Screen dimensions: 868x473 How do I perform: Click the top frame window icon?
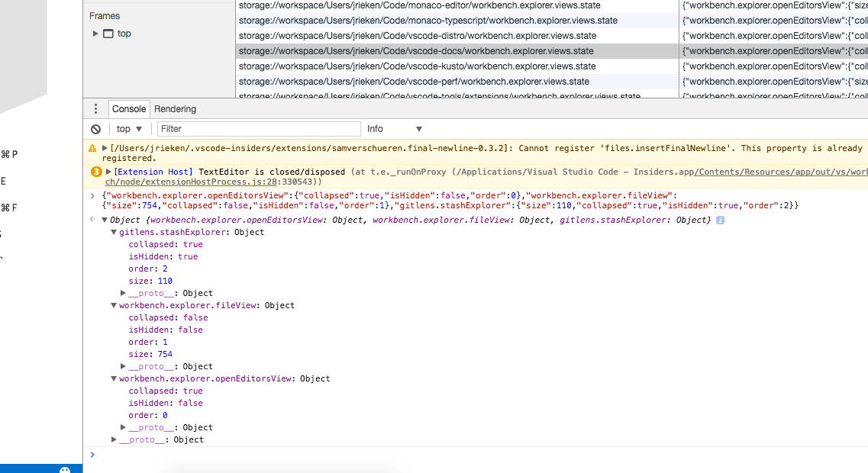(108, 34)
